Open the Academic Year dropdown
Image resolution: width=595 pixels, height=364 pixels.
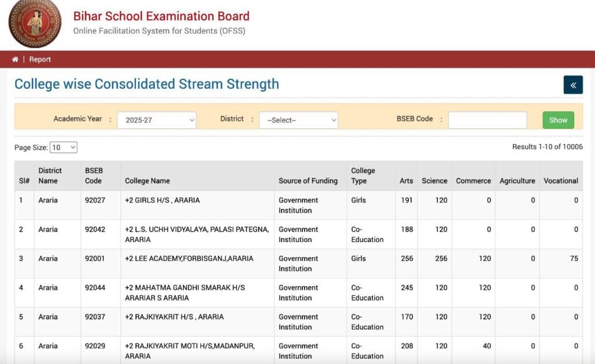click(x=156, y=120)
